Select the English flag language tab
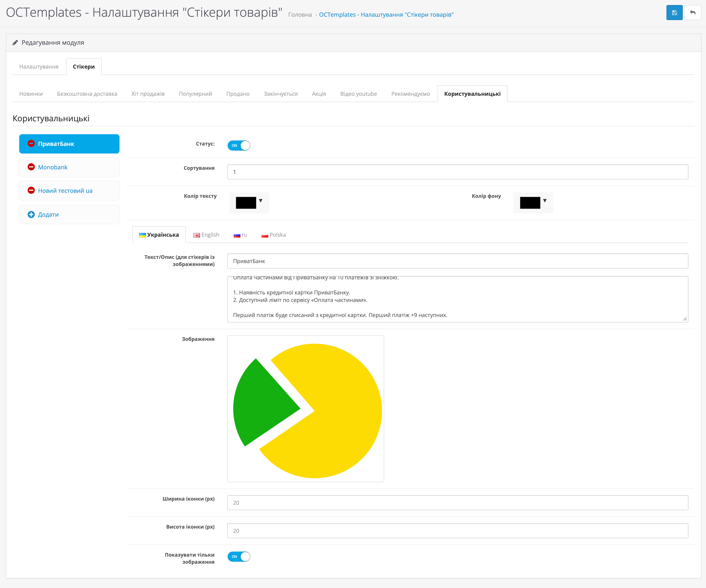The image size is (706, 588). coord(206,235)
